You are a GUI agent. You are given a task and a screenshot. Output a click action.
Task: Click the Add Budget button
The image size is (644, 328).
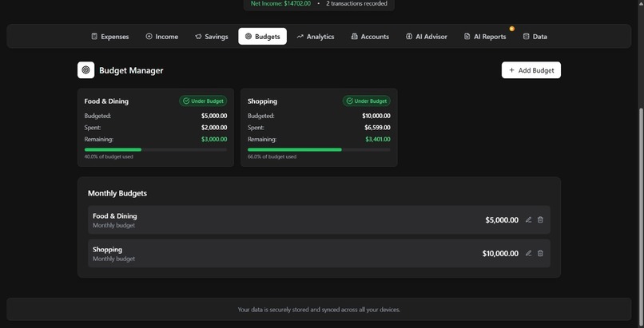coord(531,70)
